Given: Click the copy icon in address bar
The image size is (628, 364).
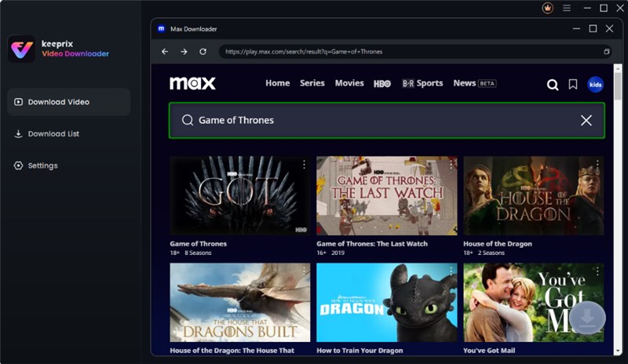Looking at the screenshot, I should [606, 52].
